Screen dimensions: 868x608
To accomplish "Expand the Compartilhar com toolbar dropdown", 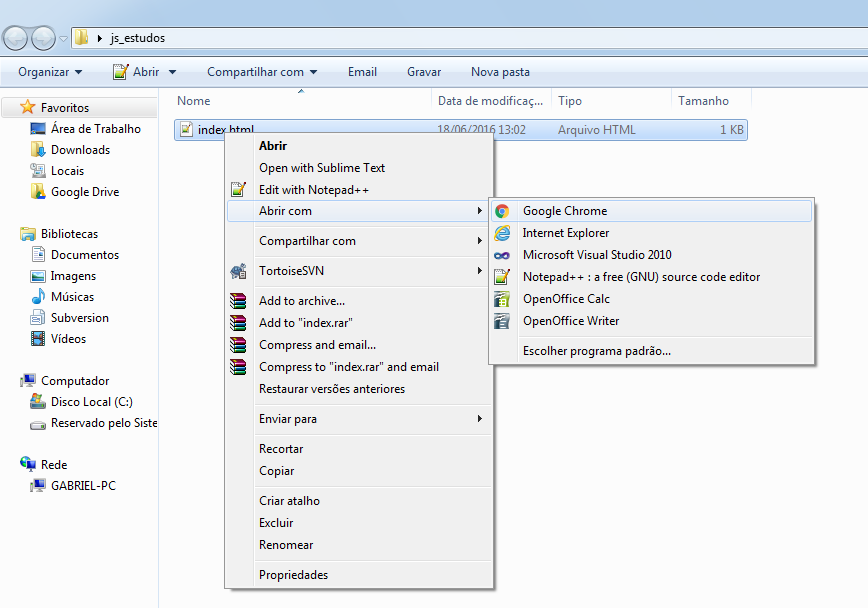I will pyautogui.click(x=262, y=72).
